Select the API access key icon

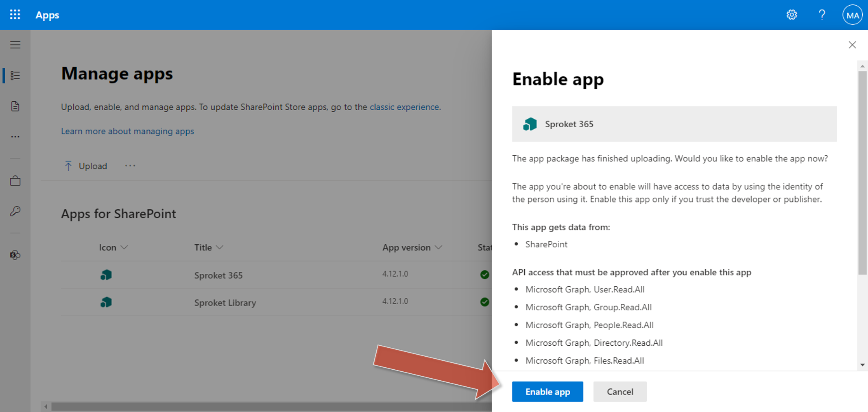point(15,211)
